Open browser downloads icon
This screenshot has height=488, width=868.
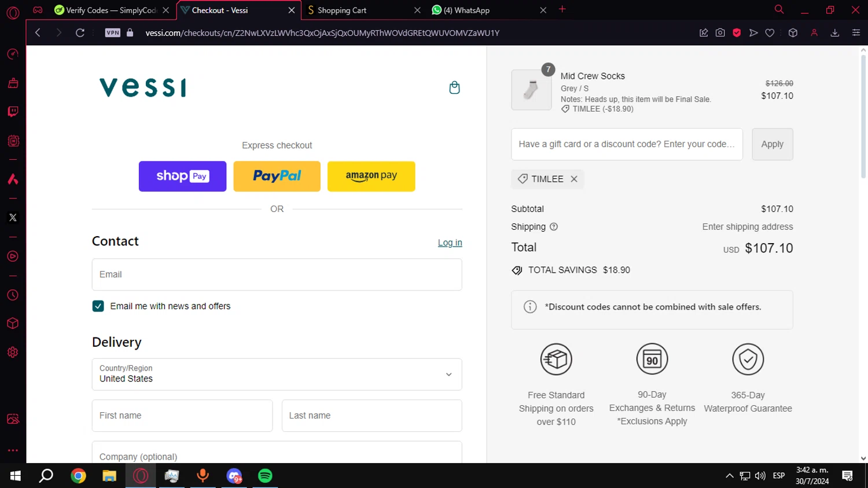click(835, 33)
